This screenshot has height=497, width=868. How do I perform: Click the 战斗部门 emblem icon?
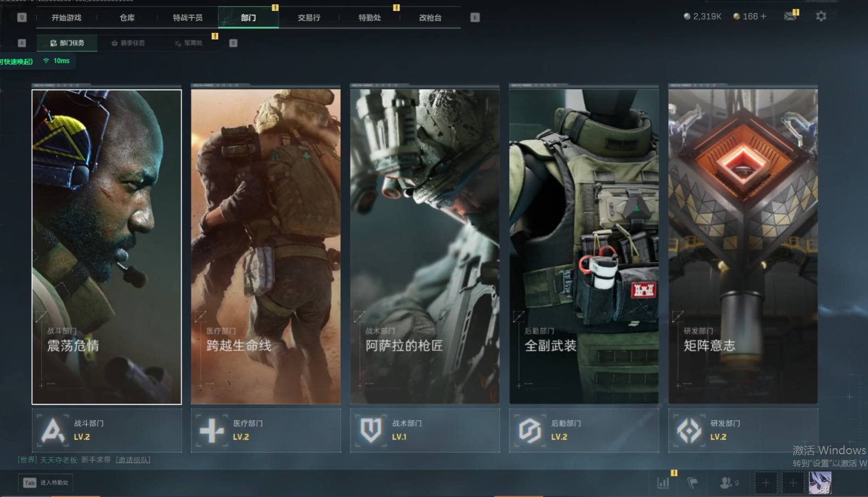pos(53,431)
